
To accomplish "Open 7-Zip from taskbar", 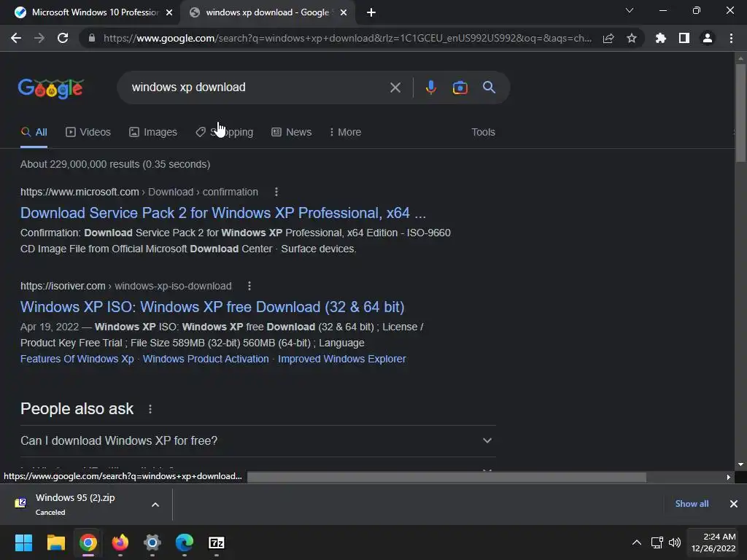I will 216,542.
